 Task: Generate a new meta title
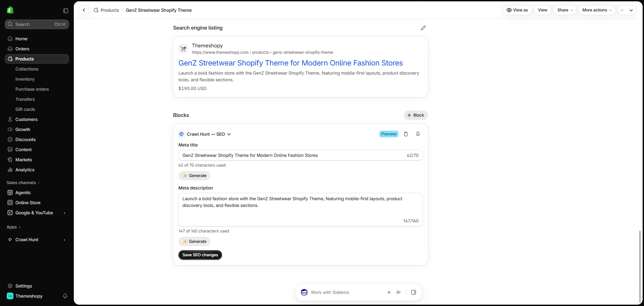(x=194, y=176)
